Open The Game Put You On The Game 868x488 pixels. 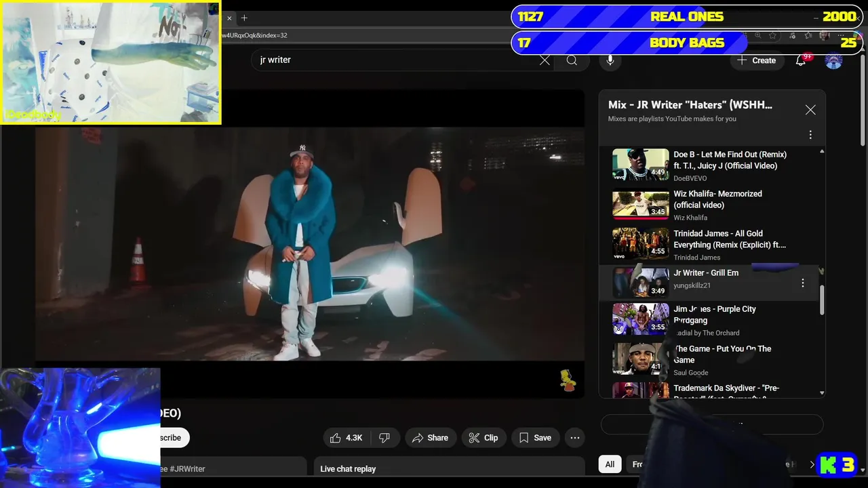709,359
